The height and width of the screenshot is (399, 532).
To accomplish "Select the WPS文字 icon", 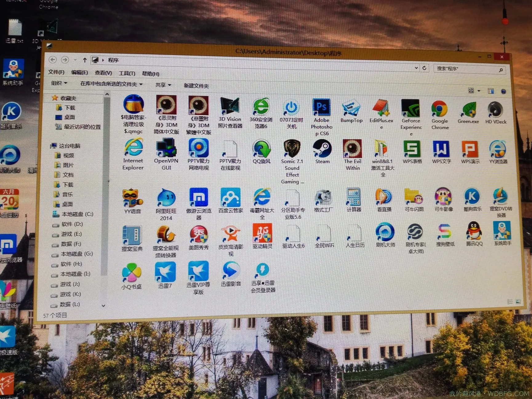I will tap(441, 149).
